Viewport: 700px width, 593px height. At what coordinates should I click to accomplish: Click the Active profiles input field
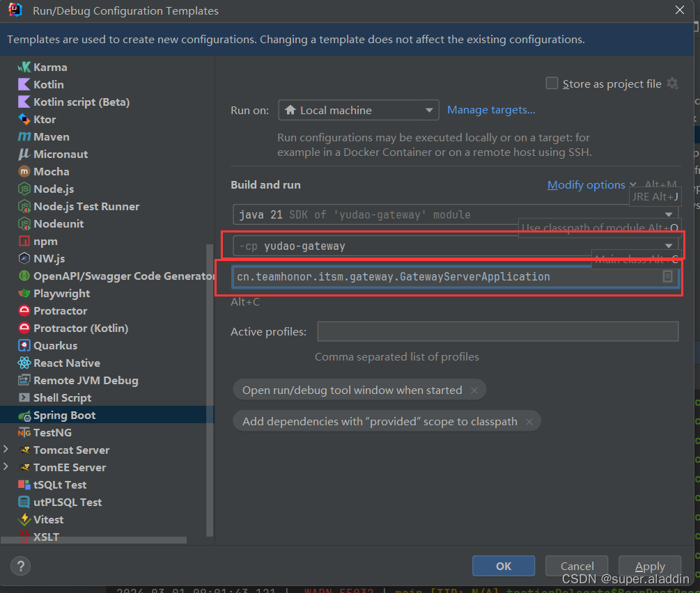coord(498,331)
